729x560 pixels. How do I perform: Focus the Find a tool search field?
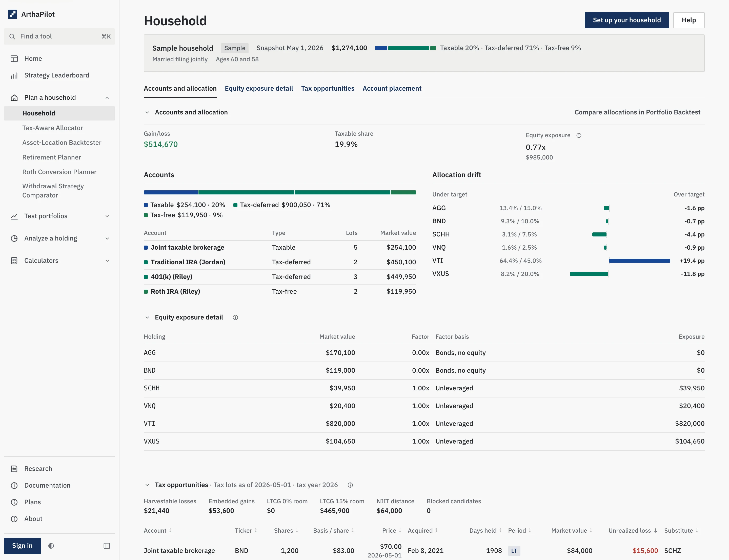tap(59, 36)
